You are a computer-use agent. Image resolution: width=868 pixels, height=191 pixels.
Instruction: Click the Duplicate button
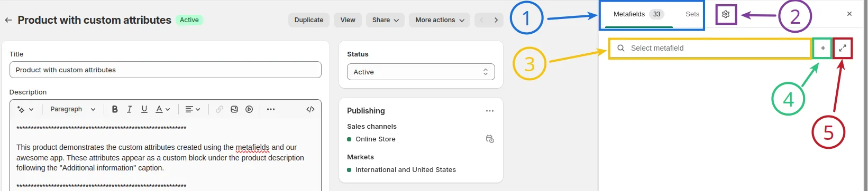[309, 20]
